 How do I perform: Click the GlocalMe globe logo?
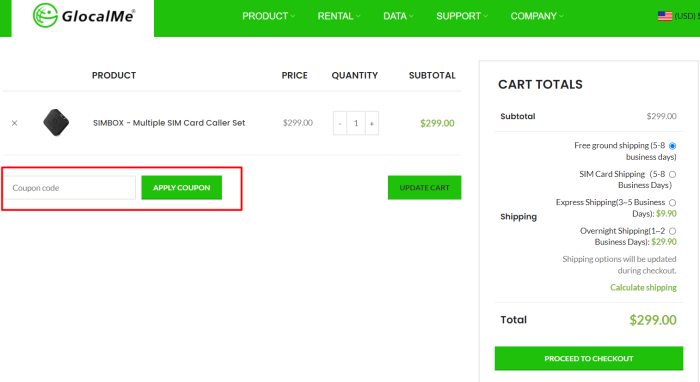45,16
